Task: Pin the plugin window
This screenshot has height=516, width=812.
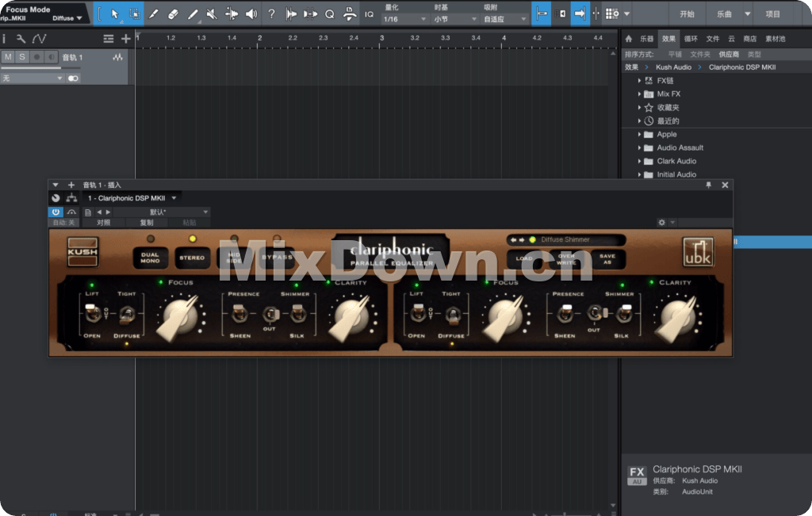Action: point(708,185)
